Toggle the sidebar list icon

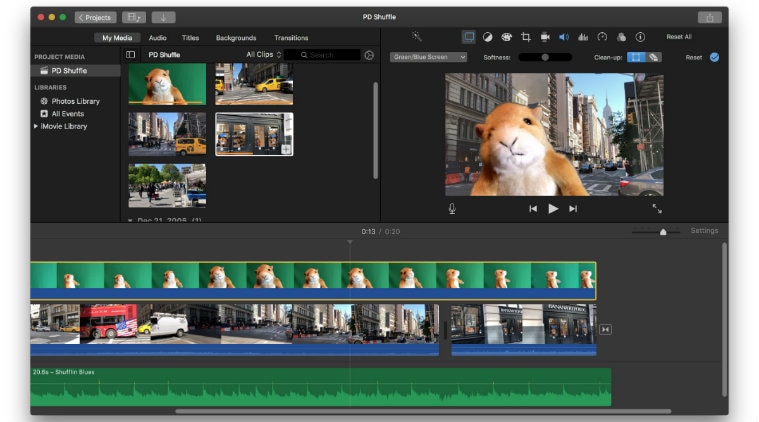131,55
